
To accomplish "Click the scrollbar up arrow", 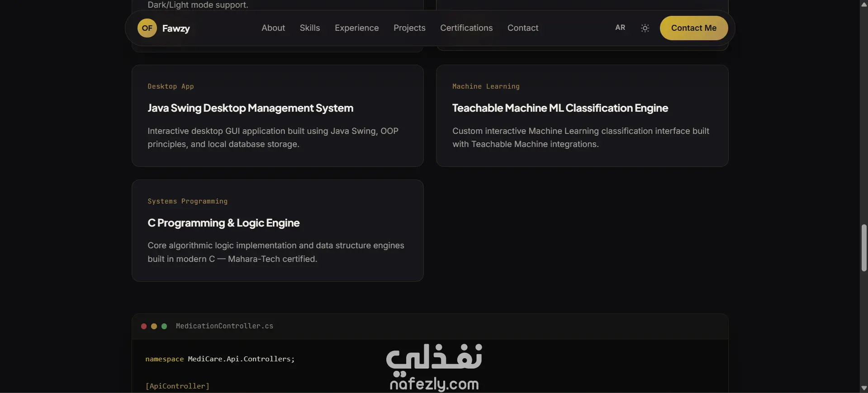I will pos(864,4).
